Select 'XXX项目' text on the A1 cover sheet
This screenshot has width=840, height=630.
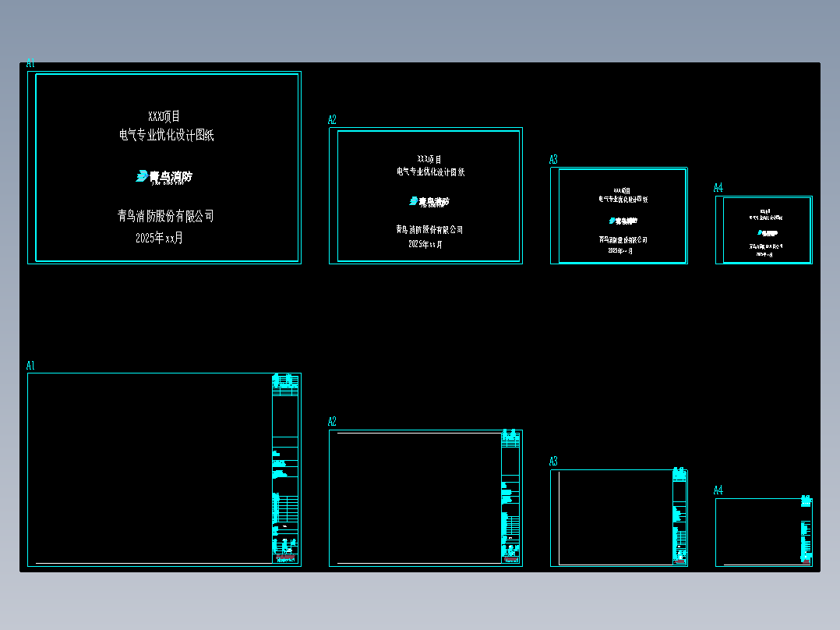(x=164, y=116)
